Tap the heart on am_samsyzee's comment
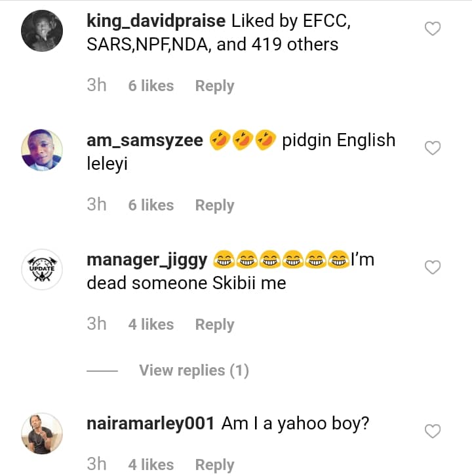This screenshot has height=476, width=472. pos(433,148)
